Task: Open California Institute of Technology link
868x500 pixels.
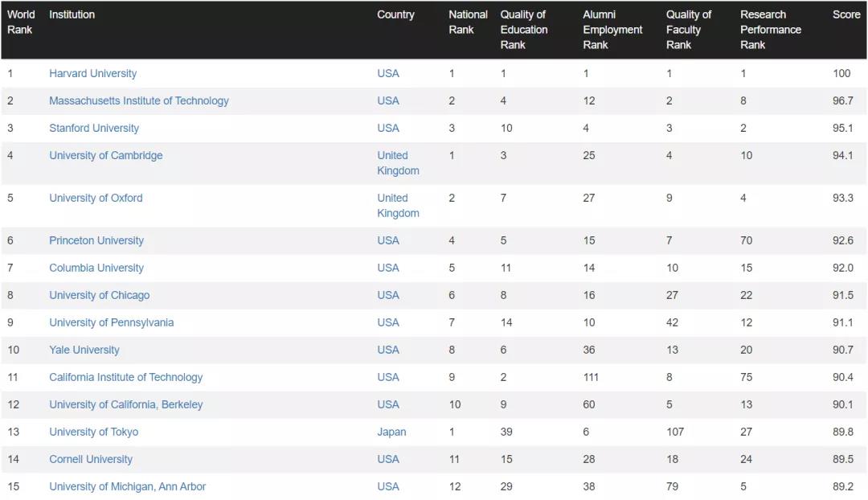Action: click(x=125, y=377)
